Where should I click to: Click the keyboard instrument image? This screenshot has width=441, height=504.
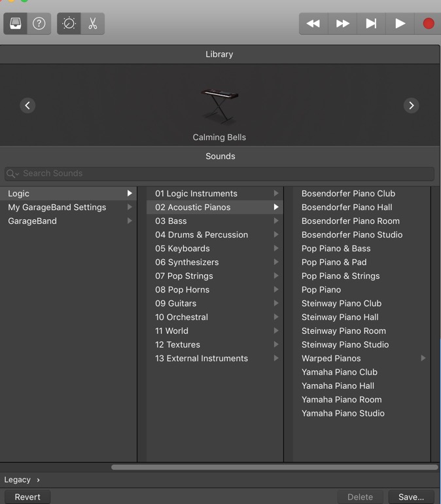point(220,107)
